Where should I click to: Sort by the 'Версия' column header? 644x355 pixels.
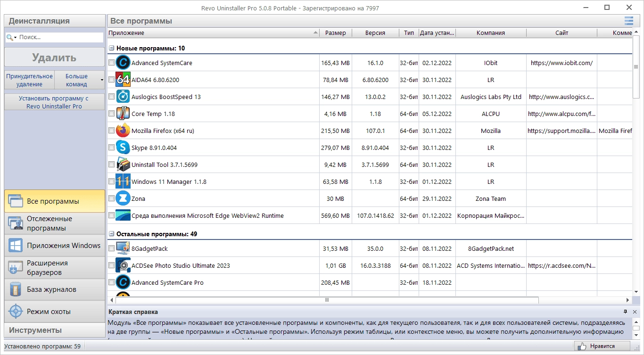[375, 33]
